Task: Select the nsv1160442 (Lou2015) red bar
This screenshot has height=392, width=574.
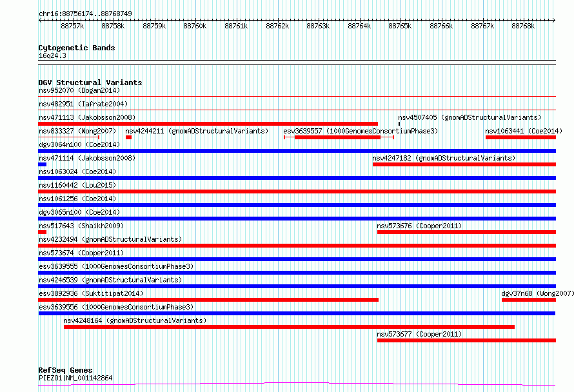Action: [297, 191]
